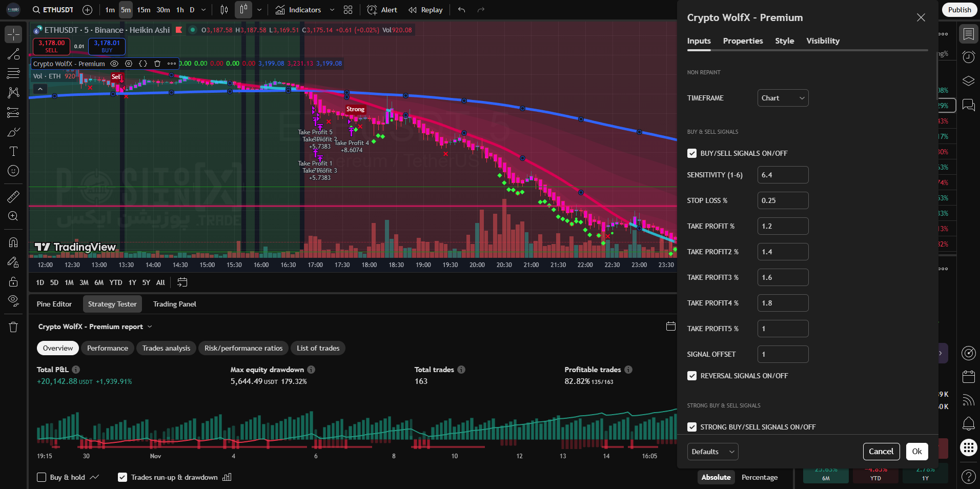
Task: Open the Layout setup grid icon
Action: (348, 10)
